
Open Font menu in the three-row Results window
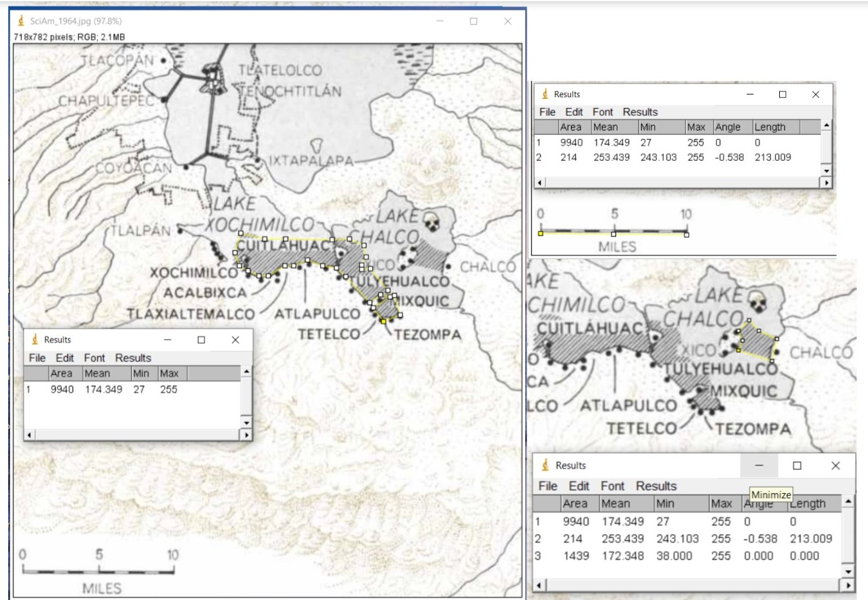point(612,486)
